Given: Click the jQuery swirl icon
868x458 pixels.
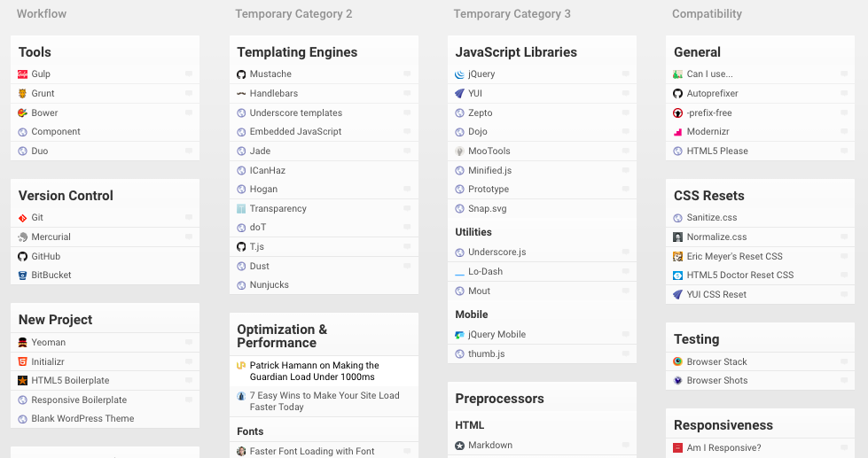Looking at the screenshot, I should tap(459, 74).
